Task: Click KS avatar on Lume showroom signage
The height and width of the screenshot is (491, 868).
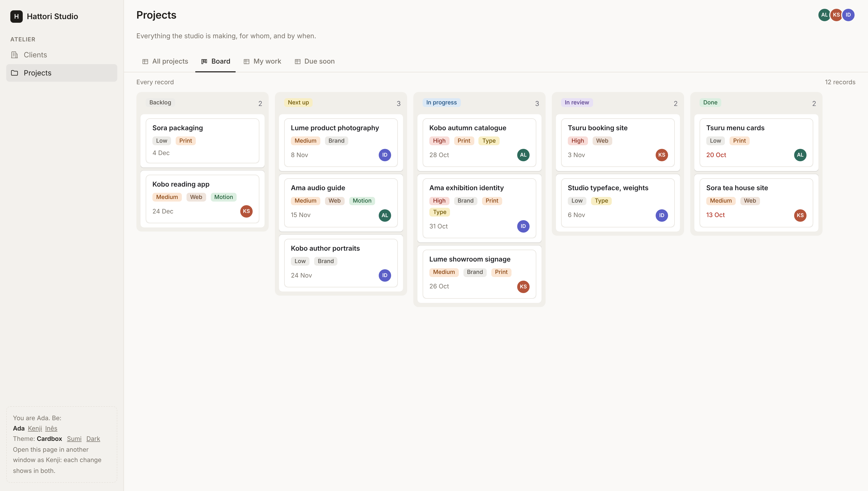Action: coord(523,287)
